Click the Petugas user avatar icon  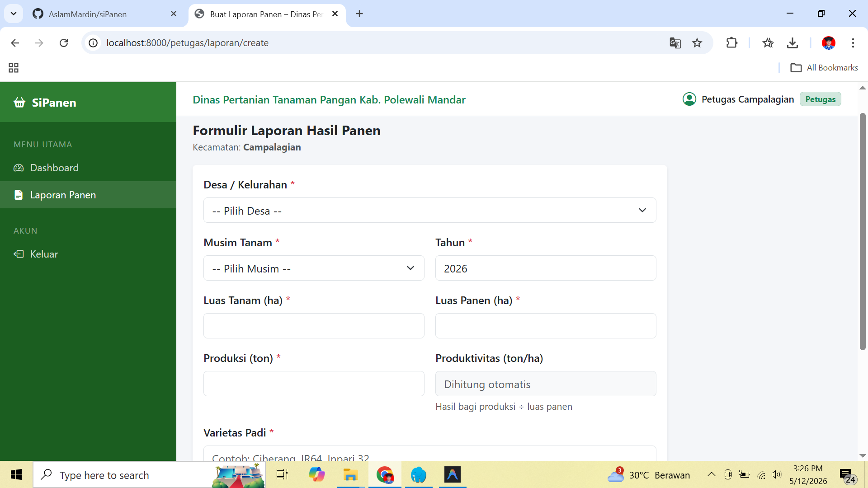coord(689,99)
